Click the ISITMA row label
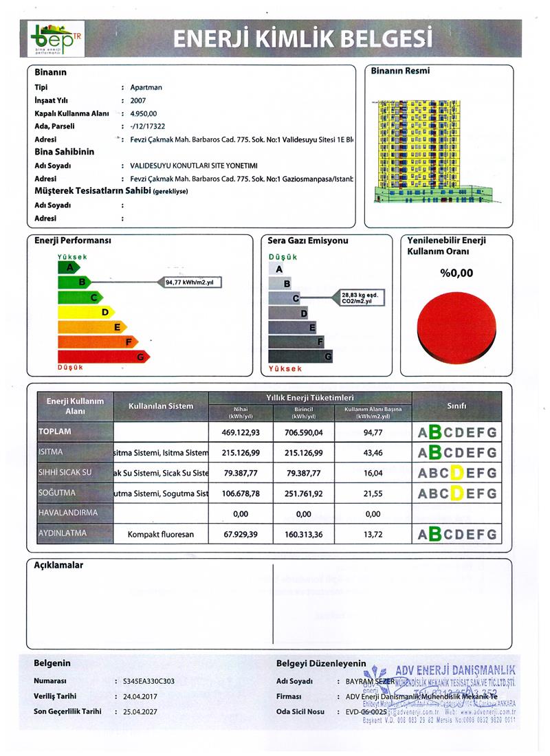This screenshot has height=756, width=550. [75, 452]
